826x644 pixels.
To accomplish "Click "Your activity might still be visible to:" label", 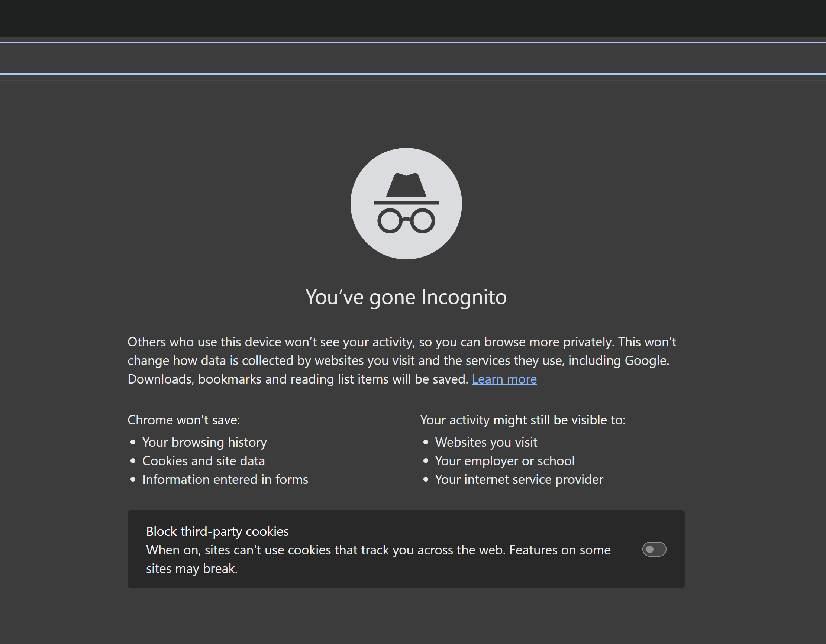I will tap(523, 420).
